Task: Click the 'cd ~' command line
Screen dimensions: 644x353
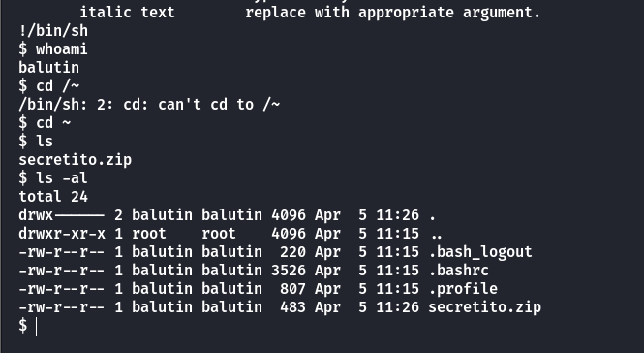Action: pyautogui.click(x=45, y=123)
